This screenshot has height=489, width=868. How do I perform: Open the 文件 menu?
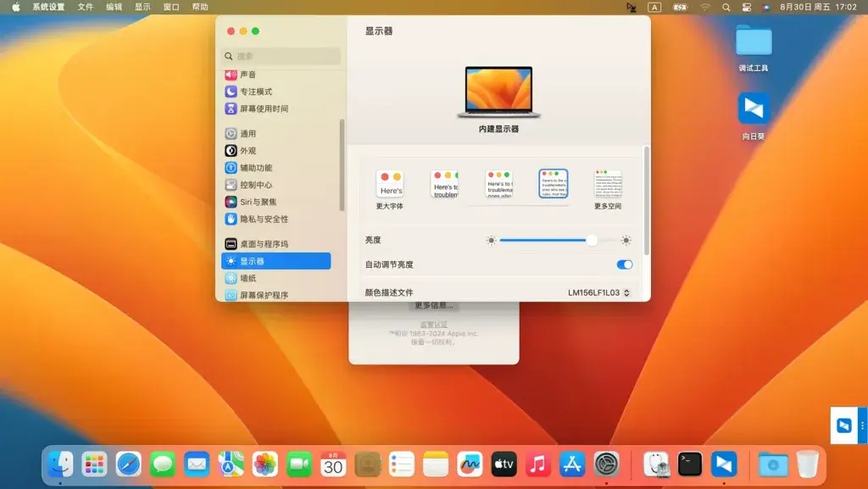tap(86, 7)
